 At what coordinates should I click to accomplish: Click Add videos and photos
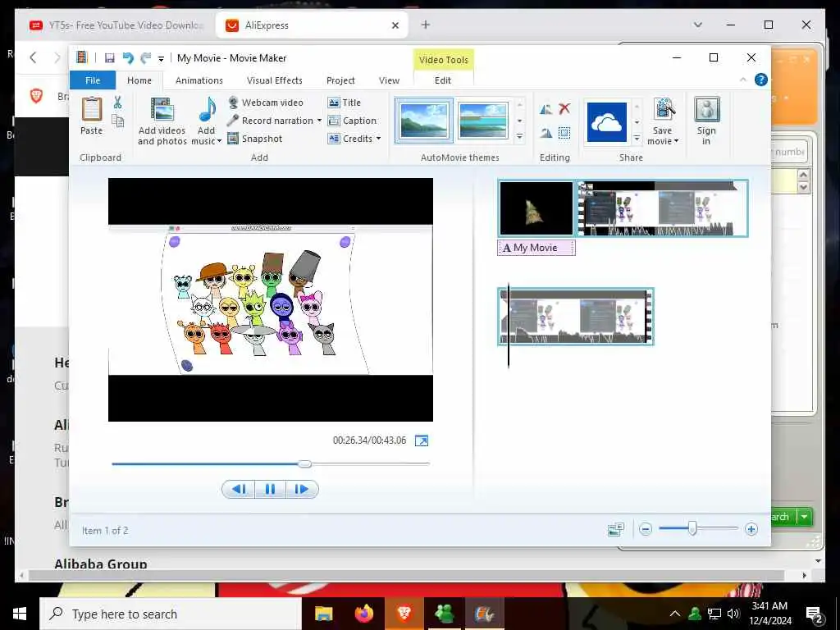click(x=162, y=121)
